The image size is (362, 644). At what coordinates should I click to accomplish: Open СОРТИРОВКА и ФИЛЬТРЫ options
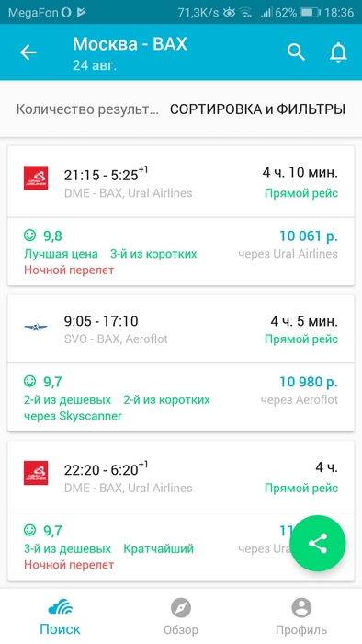pos(257,109)
